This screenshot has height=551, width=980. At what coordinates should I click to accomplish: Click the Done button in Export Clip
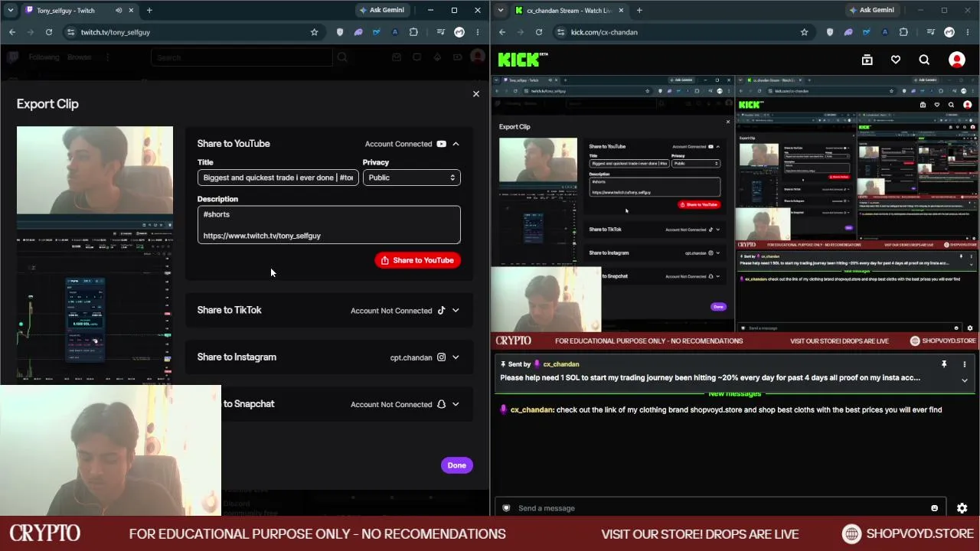click(x=456, y=465)
